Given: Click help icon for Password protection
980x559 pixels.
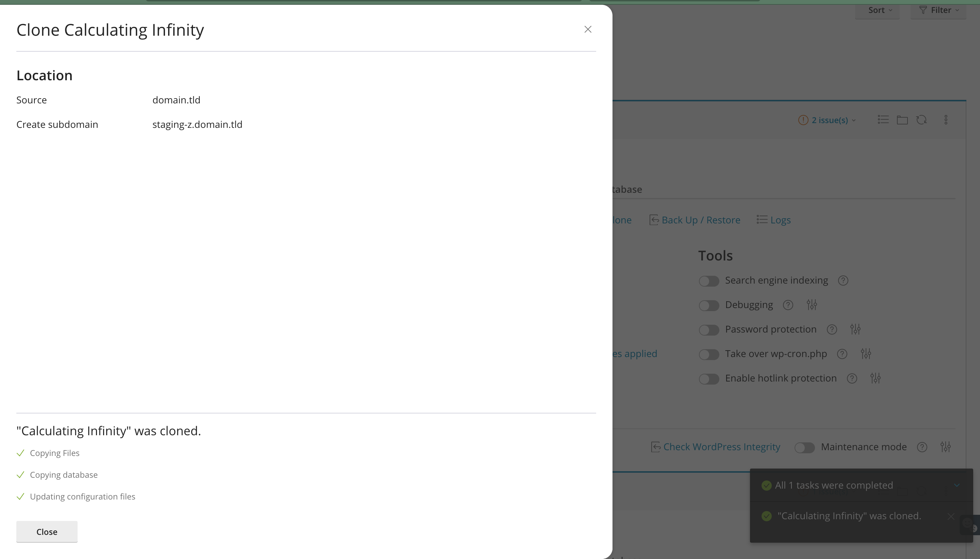Looking at the screenshot, I should pyautogui.click(x=832, y=329).
